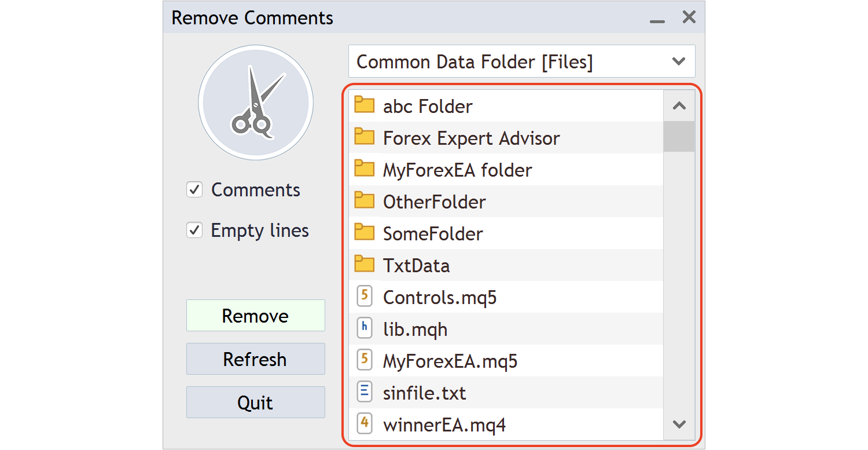Click the MyForexEA.mq5 file icon
Screen dimensions: 868x450
click(364, 360)
